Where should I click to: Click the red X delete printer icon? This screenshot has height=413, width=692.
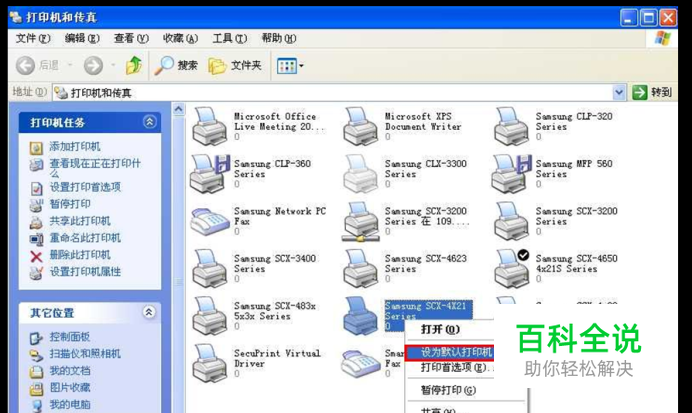click(x=36, y=256)
